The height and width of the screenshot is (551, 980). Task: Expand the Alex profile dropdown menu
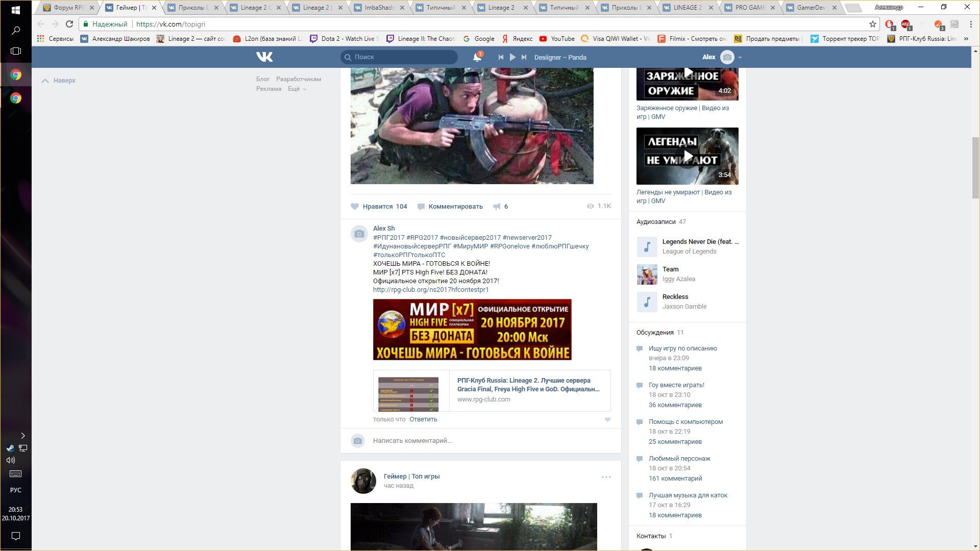740,57
